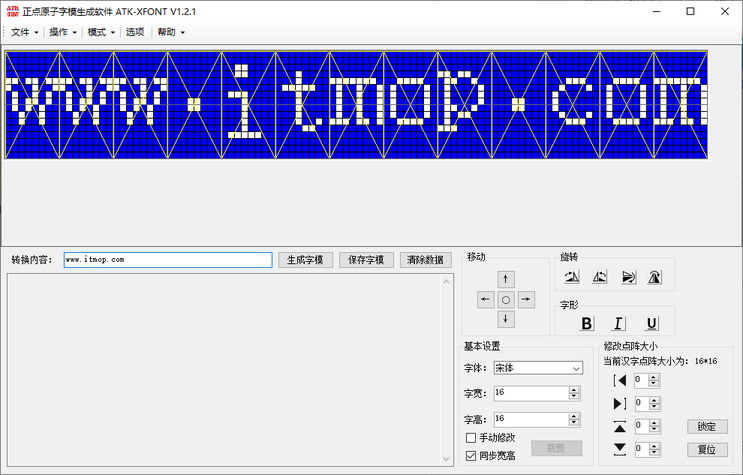Click the 清除数据 button
This screenshot has height=475, width=743.
(426, 260)
